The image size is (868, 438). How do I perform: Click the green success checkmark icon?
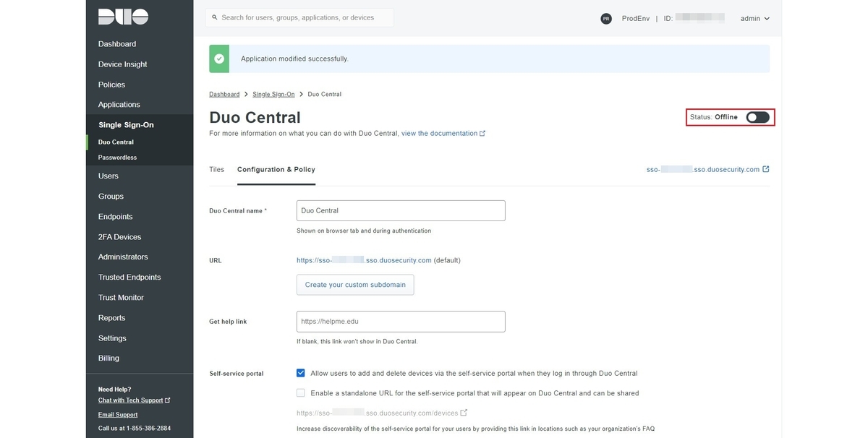[x=219, y=59]
